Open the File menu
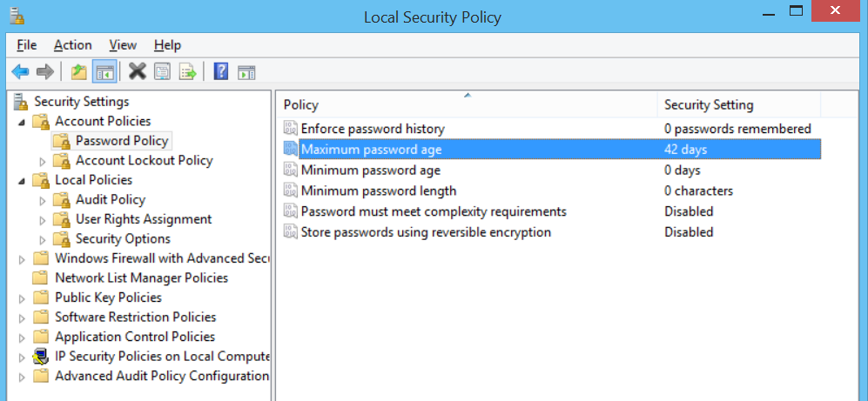This screenshot has width=868, height=401. [x=26, y=45]
